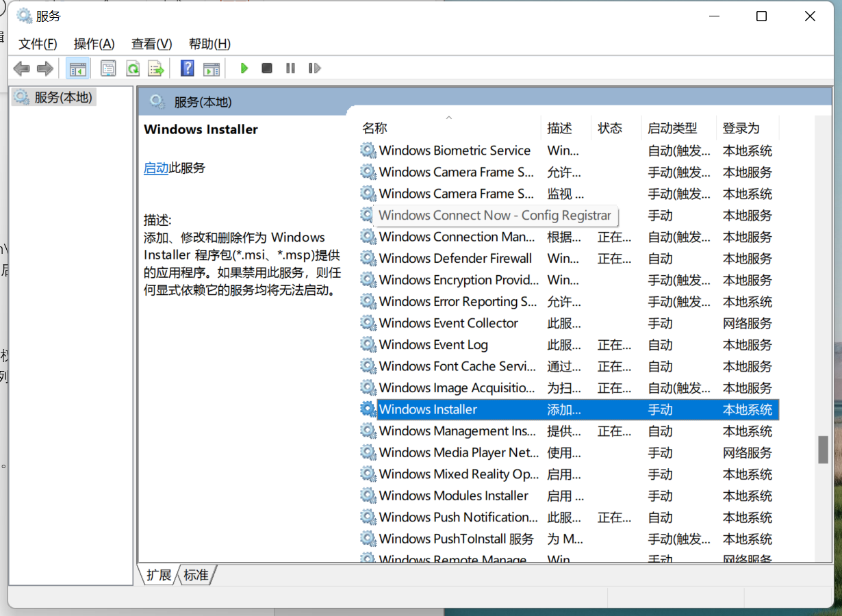Select the Windows Defender Firewall service
The image size is (842, 616).
pyautogui.click(x=455, y=258)
